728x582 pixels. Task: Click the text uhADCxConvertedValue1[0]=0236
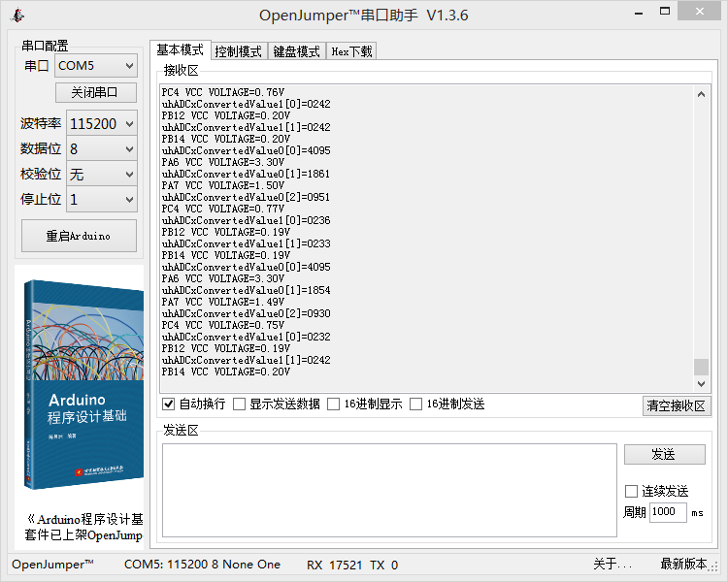point(247,220)
